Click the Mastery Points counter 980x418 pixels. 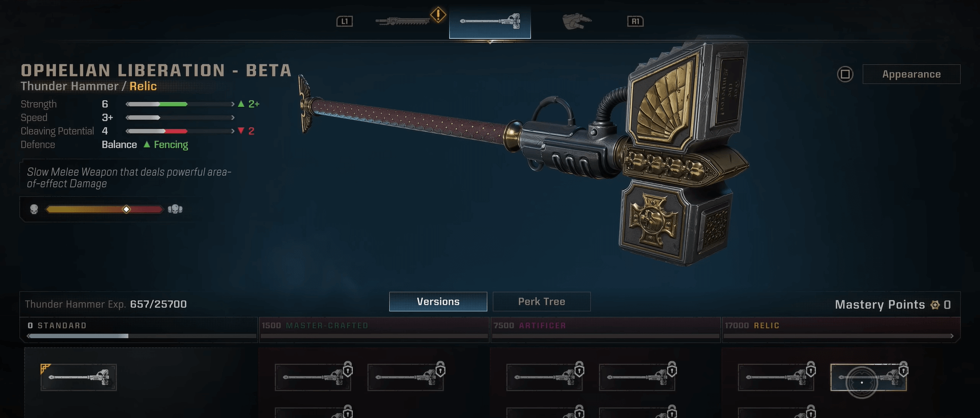(x=892, y=305)
